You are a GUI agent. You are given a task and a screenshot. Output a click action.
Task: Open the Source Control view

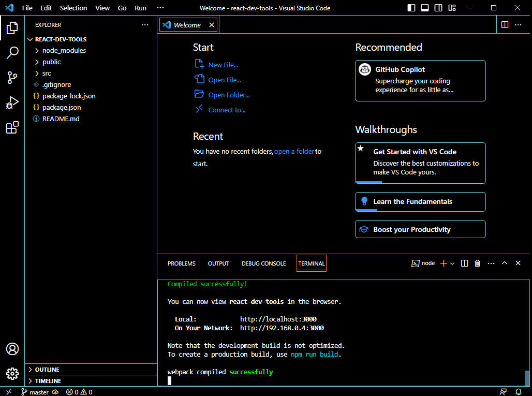pyautogui.click(x=12, y=78)
